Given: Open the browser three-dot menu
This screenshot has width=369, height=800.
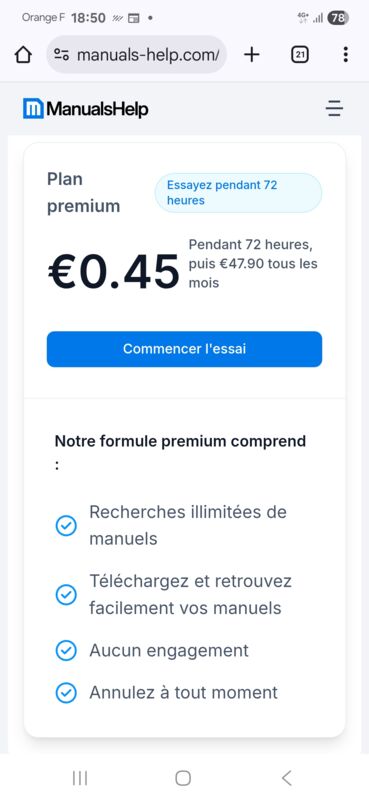Looking at the screenshot, I should (346, 55).
